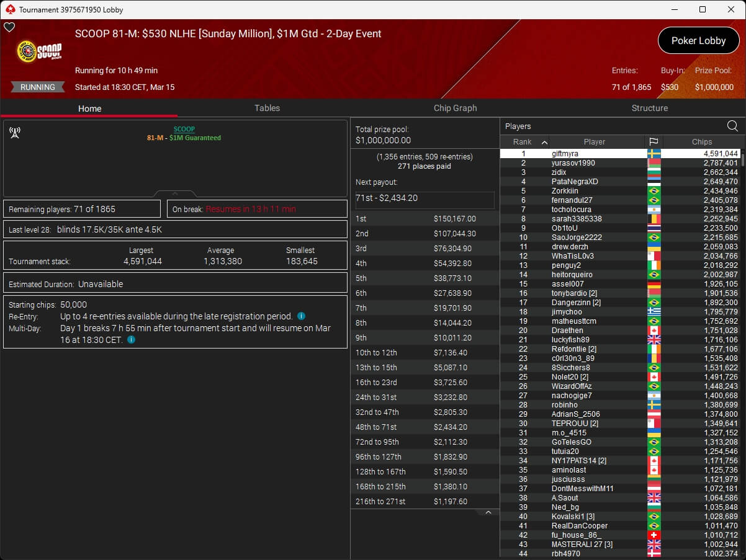This screenshot has width=746, height=560.
Task: Toggle Rank column sort order arrow
Action: [x=544, y=142]
